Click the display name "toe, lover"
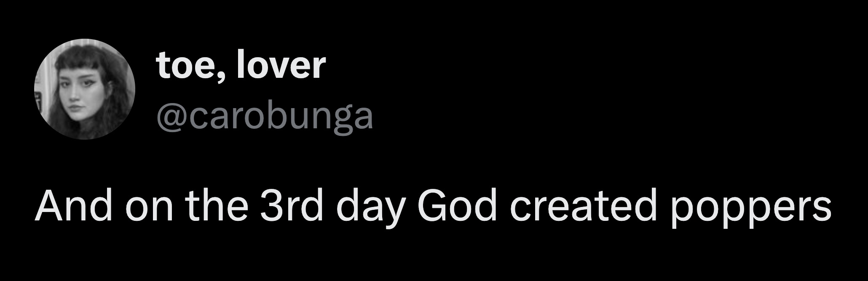868x281 pixels. [241, 66]
